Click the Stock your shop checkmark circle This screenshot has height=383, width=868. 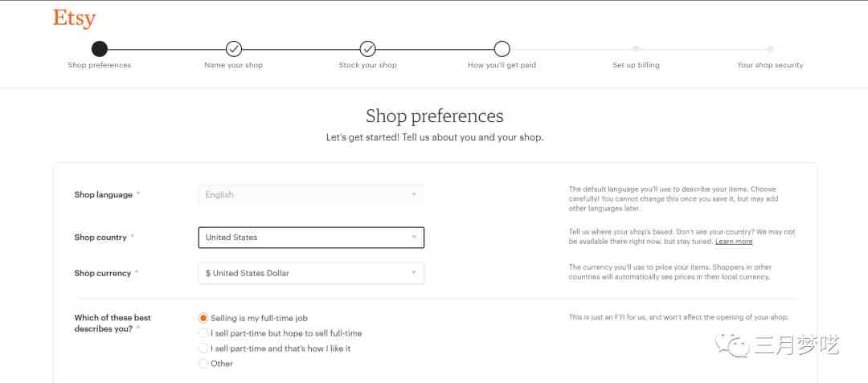(x=367, y=49)
